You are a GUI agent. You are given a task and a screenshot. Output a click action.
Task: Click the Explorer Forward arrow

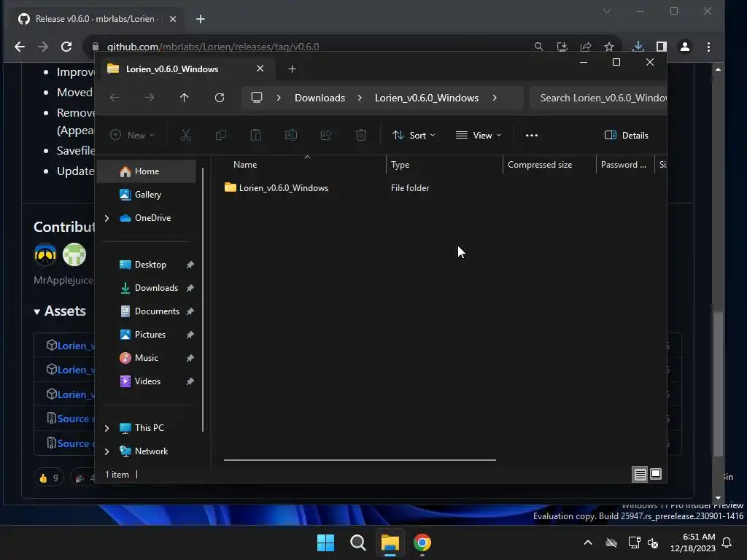point(150,98)
